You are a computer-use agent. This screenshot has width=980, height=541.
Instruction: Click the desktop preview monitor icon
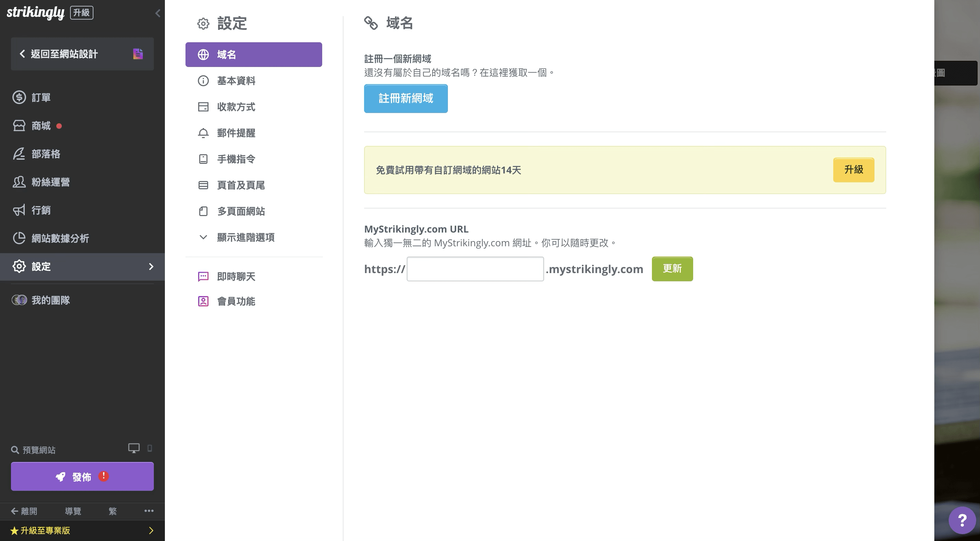[x=134, y=448]
